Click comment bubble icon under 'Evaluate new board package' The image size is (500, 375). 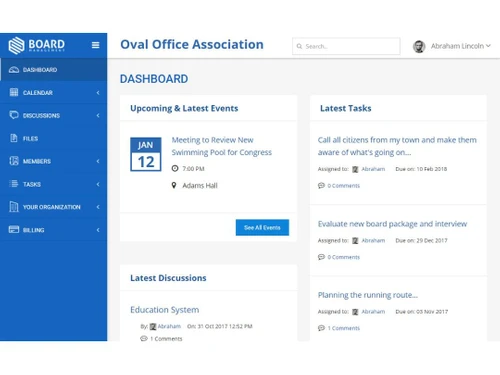321,257
